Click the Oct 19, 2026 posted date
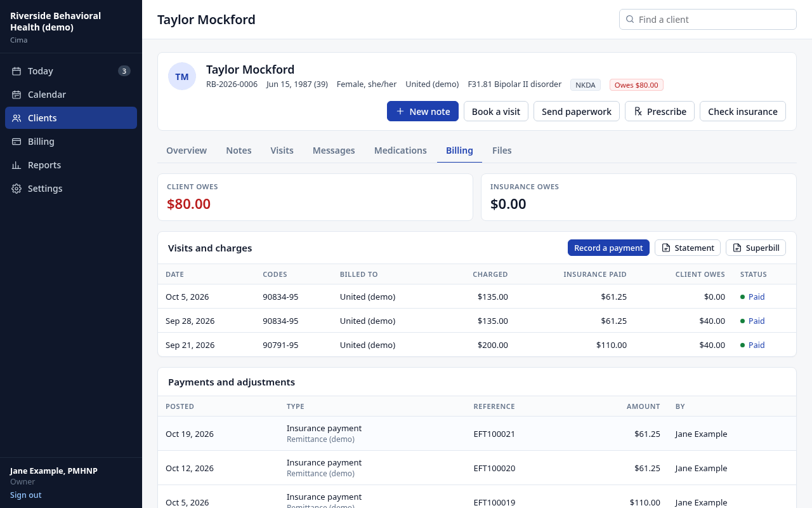Image resolution: width=812 pixels, height=508 pixels. pyautogui.click(x=190, y=434)
